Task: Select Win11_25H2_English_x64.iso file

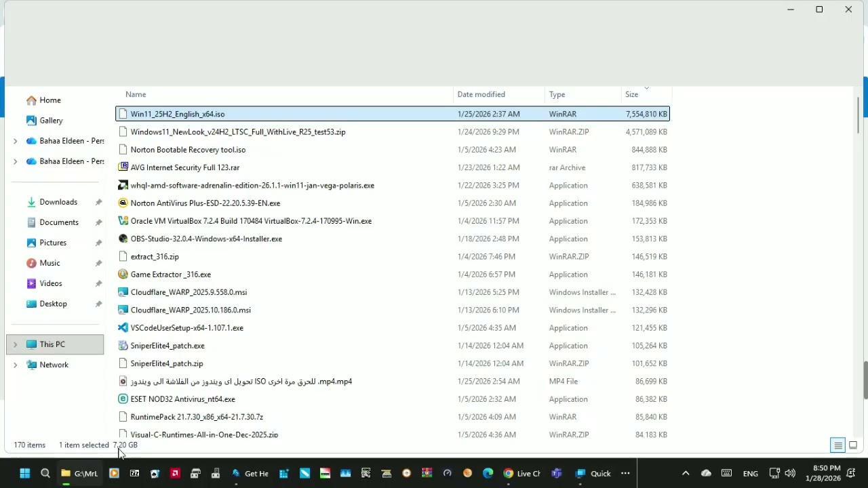Action: click(392, 114)
